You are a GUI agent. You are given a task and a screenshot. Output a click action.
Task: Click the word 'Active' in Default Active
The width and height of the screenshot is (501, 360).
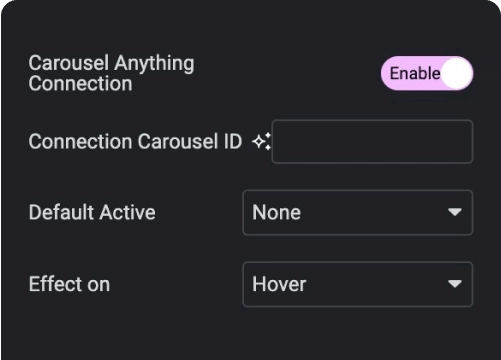click(x=128, y=213)
